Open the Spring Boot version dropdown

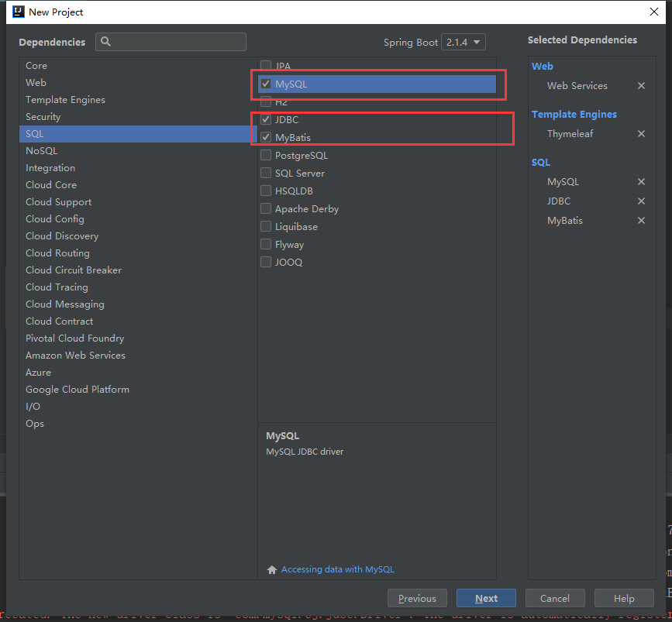[464, 42]
